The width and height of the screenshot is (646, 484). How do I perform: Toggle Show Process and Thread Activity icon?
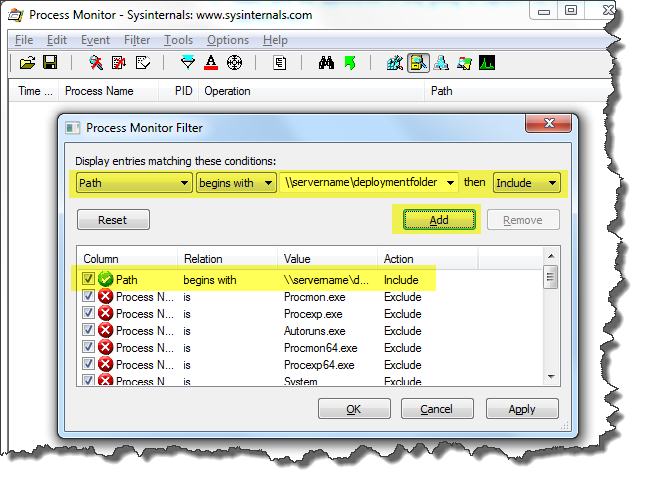tap(464, 63)
